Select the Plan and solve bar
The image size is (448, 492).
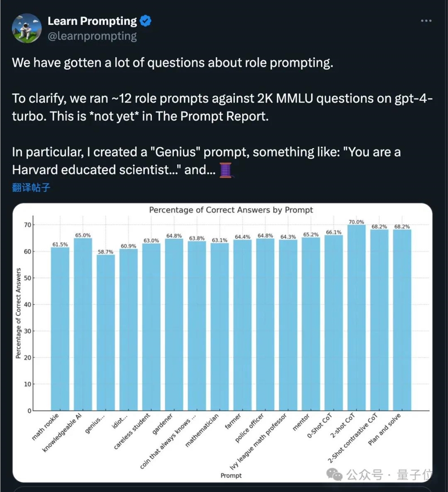402,320
